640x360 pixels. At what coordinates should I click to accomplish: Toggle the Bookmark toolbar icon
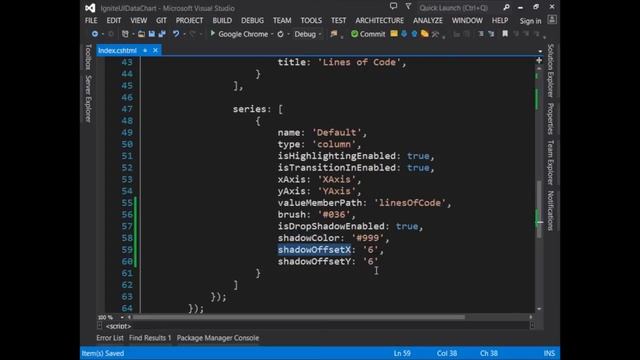505,34
